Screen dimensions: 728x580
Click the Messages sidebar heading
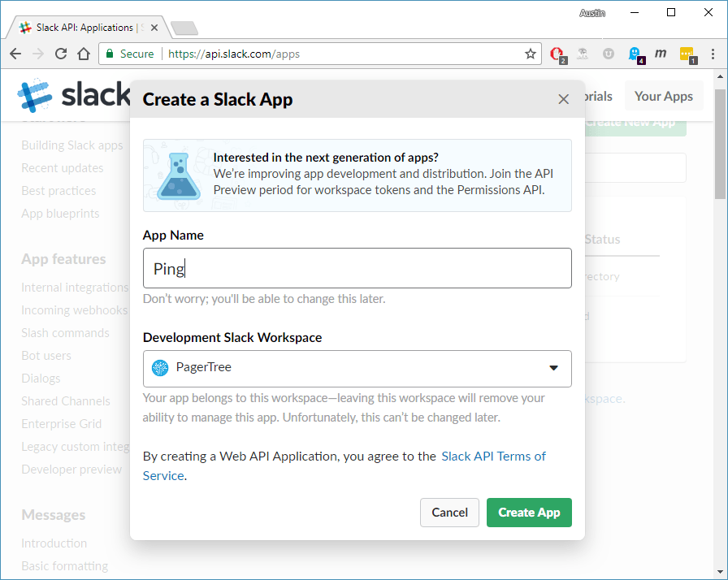(53, 514)
